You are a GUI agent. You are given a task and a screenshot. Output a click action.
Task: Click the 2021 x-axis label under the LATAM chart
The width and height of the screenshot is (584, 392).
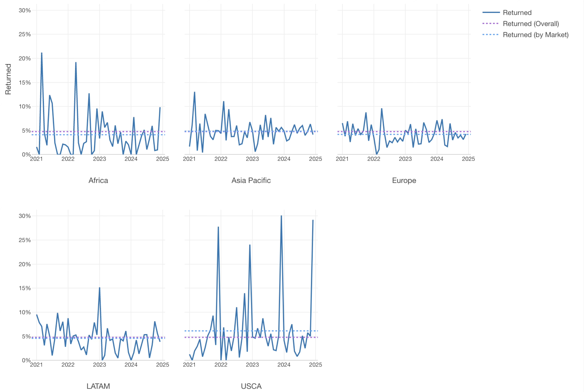click(x=37, y=365)
